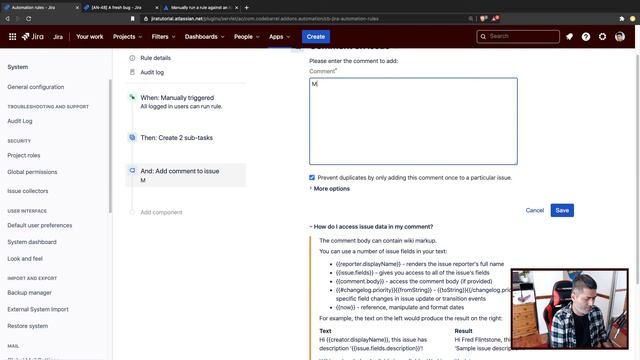Click the browser extensions puzzle icon
The width and height of the screenshot is (640, 360).
622,19
